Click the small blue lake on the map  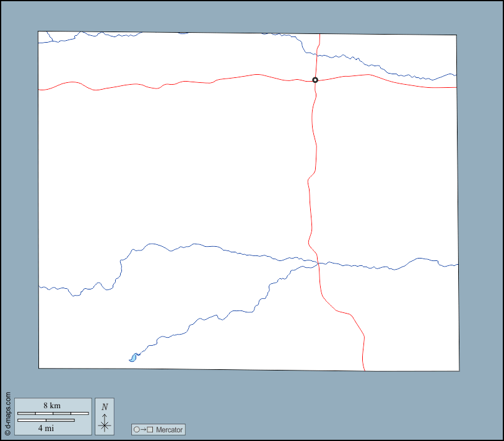[x=133, y=358]
